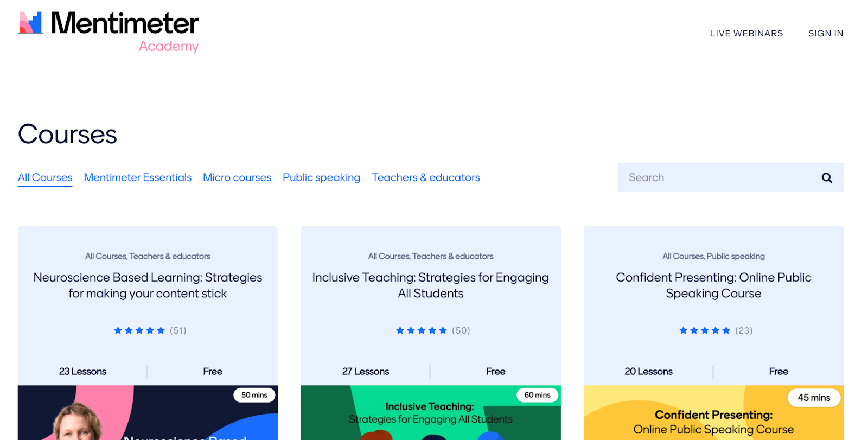Click star rating of Neuroscience Based Learning course
The image size is (868, 440).
(139, 330)
